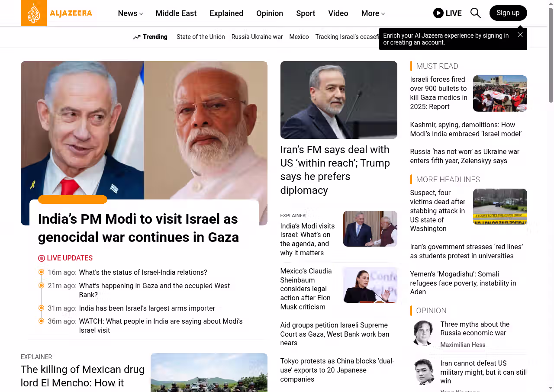
Task: Dismiss the sign-in tooltip with the X
Action: [x=520, y=35]
